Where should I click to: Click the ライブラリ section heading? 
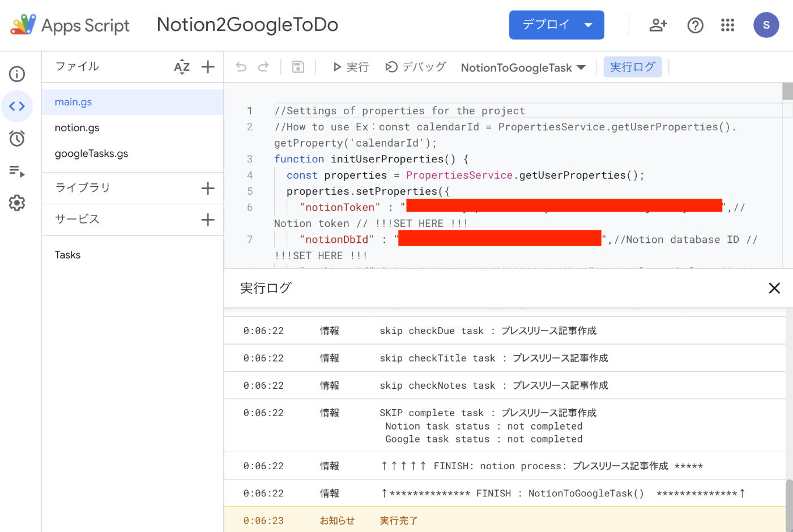83,188
